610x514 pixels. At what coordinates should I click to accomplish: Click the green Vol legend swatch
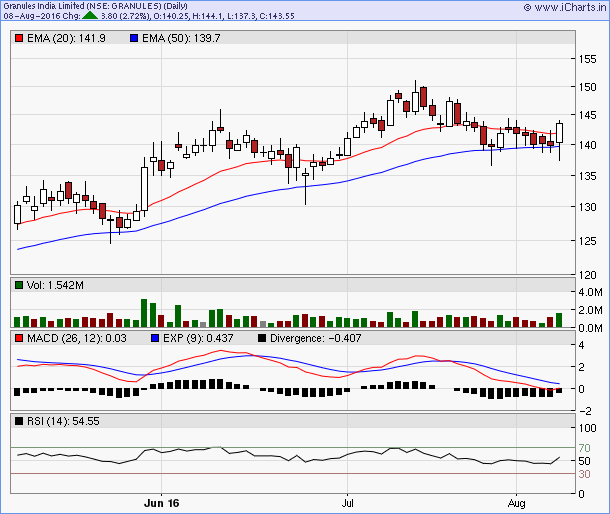[19, 285]
